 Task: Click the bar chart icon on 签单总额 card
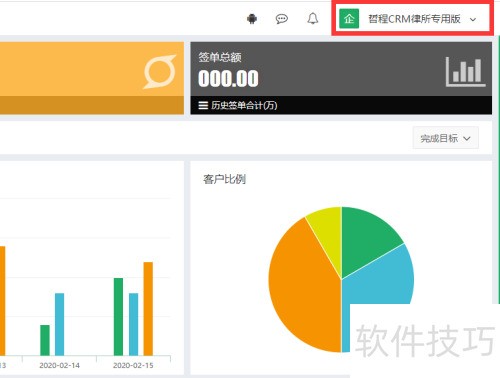465,72
